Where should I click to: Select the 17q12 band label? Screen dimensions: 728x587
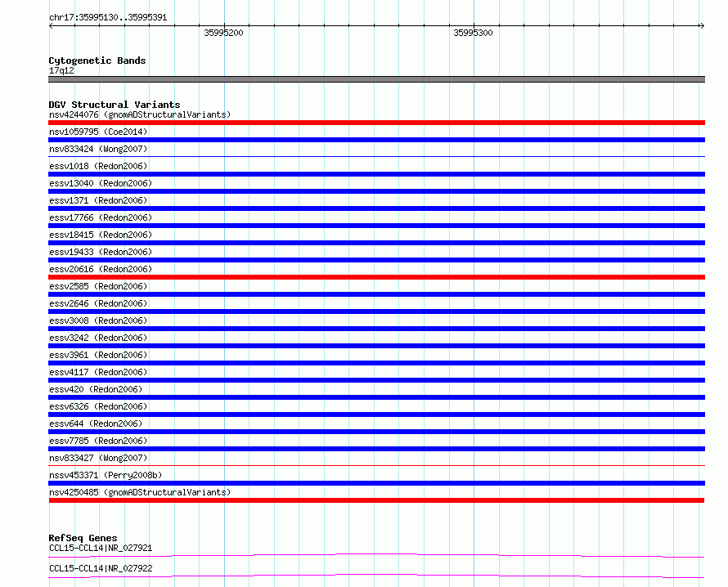pos(61,70)
